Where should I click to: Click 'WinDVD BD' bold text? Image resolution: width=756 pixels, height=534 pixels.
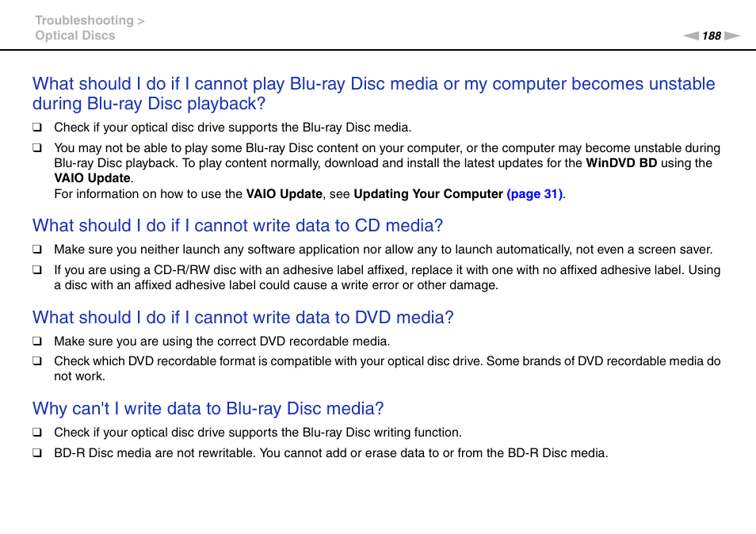point(621,163)
